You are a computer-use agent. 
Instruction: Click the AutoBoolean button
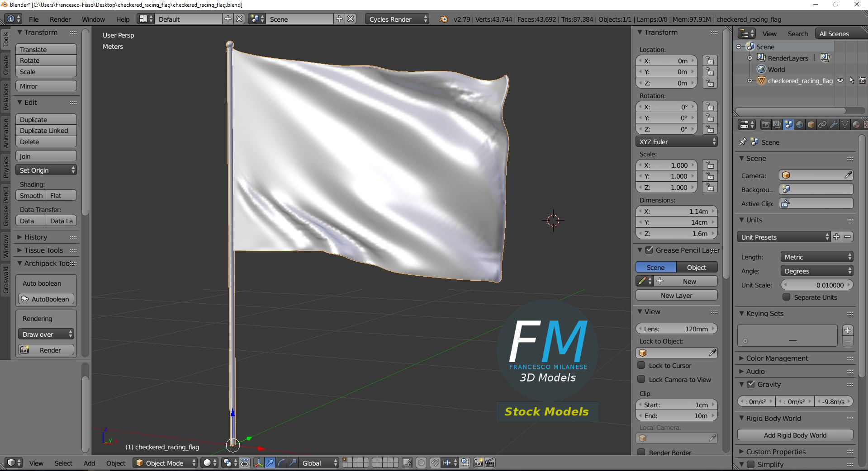pyautogui.click(x=46, y=299)
